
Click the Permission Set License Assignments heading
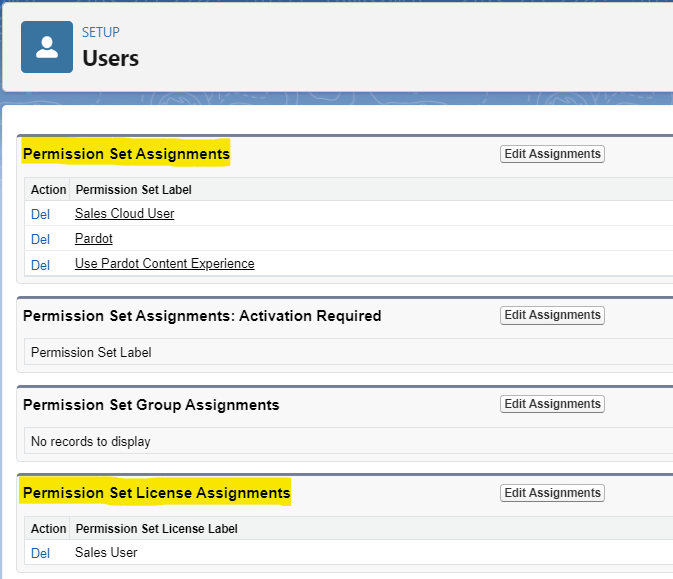(x=157, y=493)
